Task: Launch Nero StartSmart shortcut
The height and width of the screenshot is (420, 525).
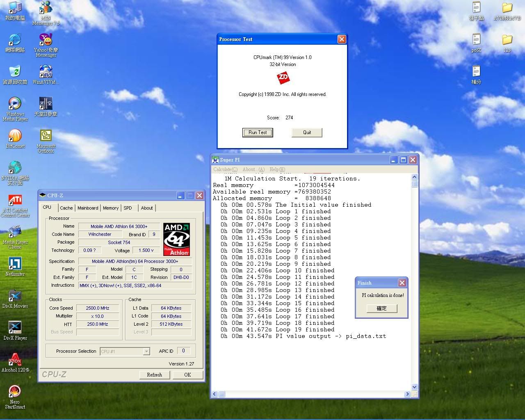Action: [x=15, y=397]
